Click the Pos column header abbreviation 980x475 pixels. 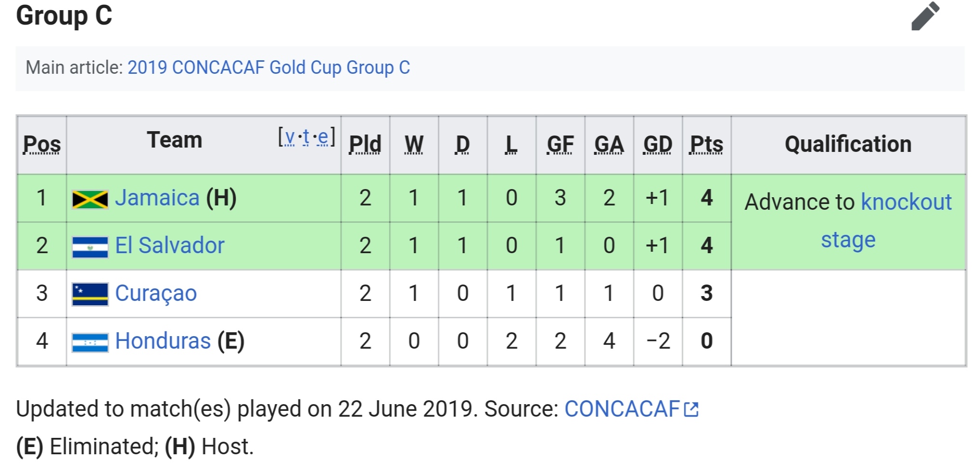point(42,144)
